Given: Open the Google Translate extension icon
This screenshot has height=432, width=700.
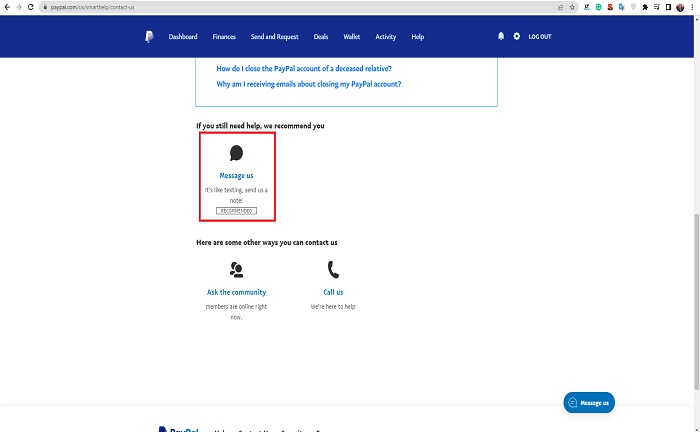Looking at the screenshot, I should 621,7.
